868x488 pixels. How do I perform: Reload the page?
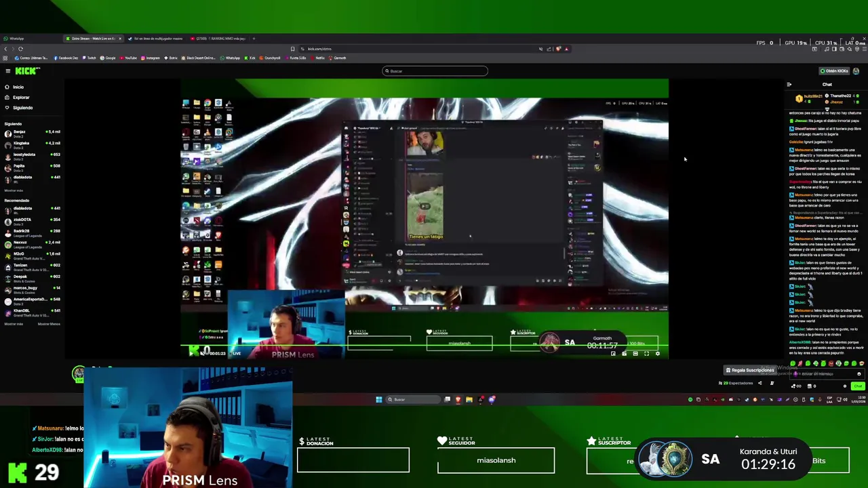coord(20,49)
